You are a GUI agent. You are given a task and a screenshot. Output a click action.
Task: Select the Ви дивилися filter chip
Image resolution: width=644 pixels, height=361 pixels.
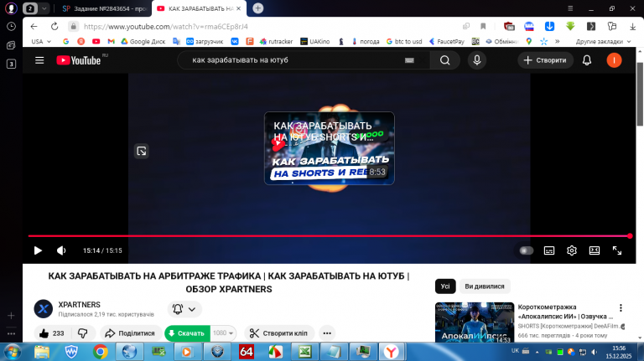485,286
